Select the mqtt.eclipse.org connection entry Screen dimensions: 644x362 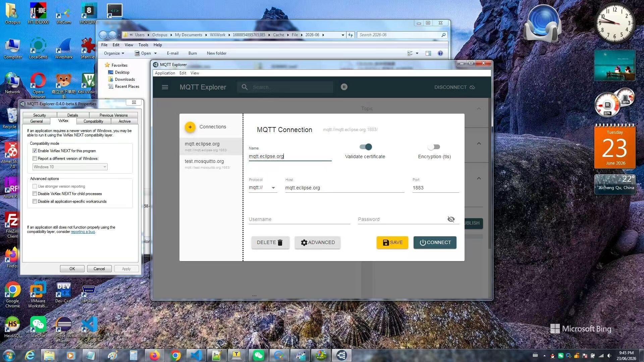tap(211, 146)
